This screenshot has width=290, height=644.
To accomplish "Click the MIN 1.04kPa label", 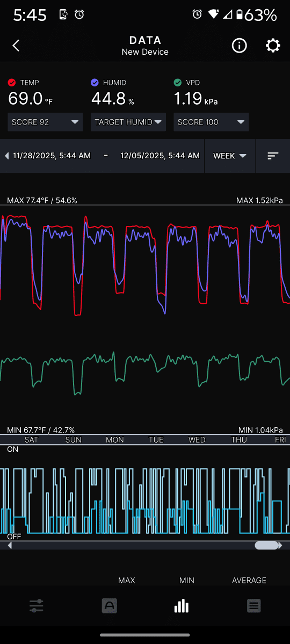I will click(260, 430).
